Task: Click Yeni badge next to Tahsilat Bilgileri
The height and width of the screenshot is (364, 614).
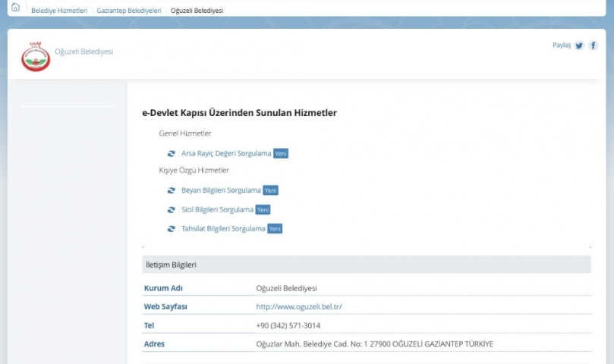Action: [275, 228]
